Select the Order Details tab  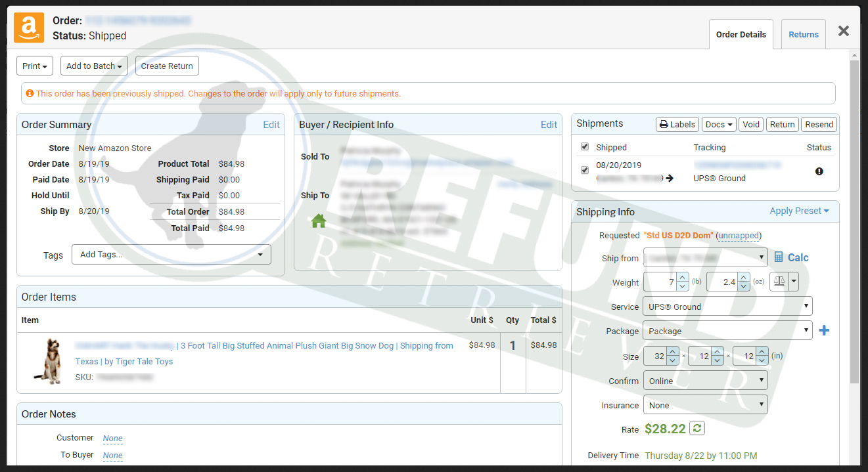coord(741,34)
